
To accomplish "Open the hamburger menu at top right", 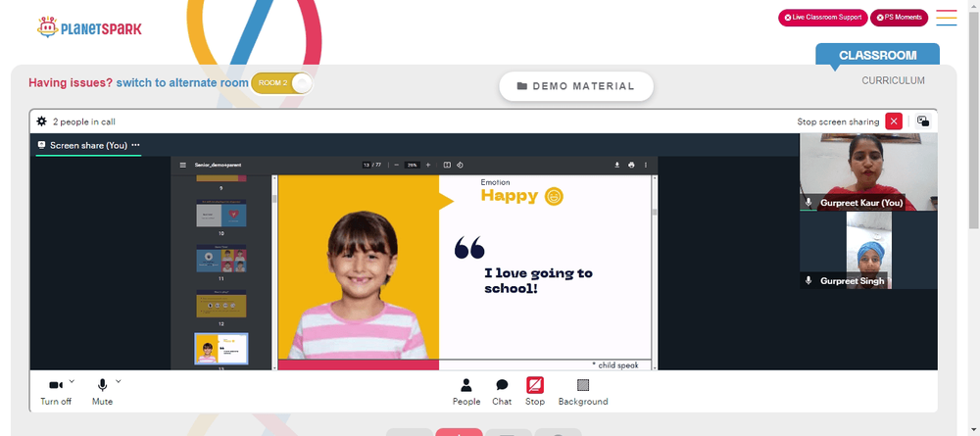I will pos(947,18).
